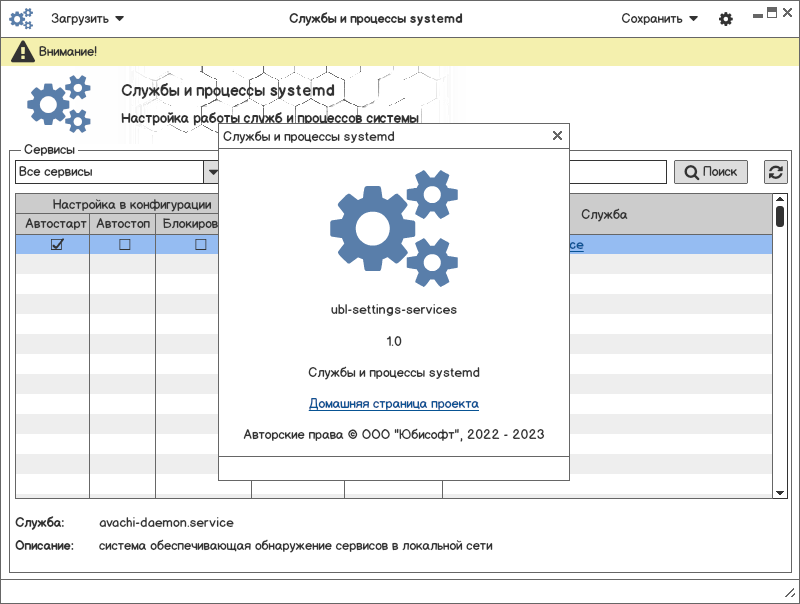Click the large gears logo in About dialog
Viewport: 800px width, 604px height.
point(394,228)
